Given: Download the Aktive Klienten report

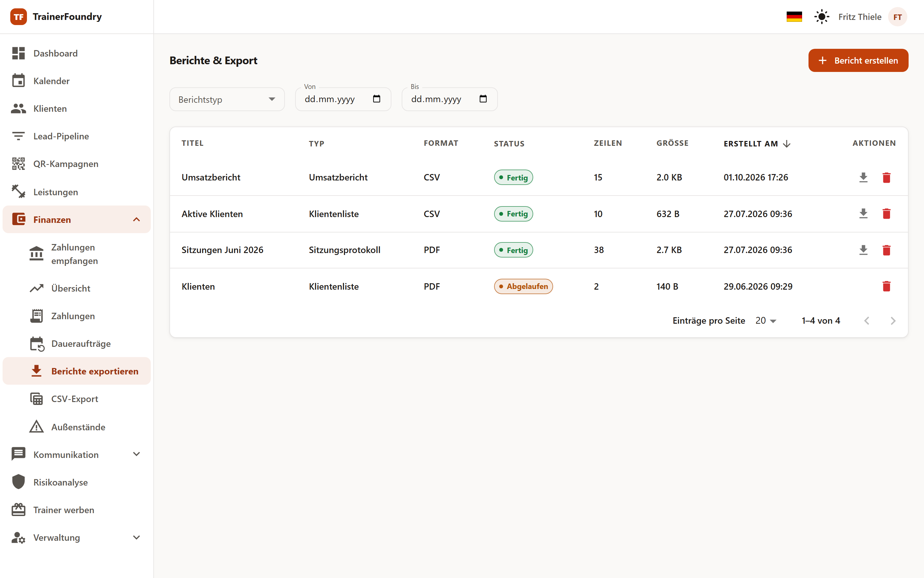Looking at the screenshot, I should (863, 214).
